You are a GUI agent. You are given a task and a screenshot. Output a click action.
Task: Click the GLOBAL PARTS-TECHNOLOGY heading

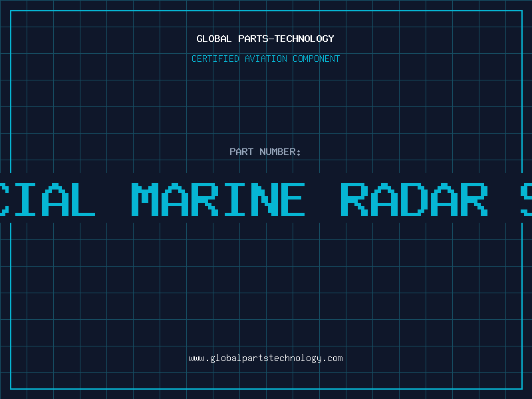[x=265, y=39]
